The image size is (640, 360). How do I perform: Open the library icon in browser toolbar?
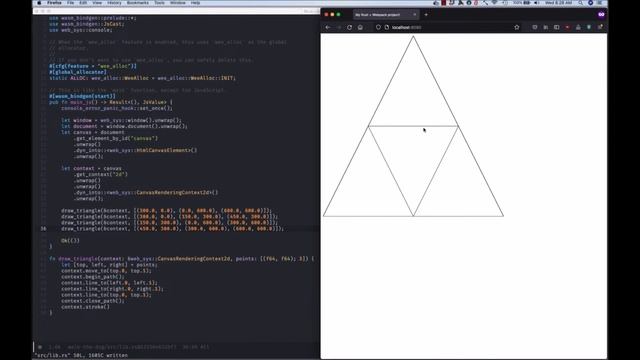(546, 27)
